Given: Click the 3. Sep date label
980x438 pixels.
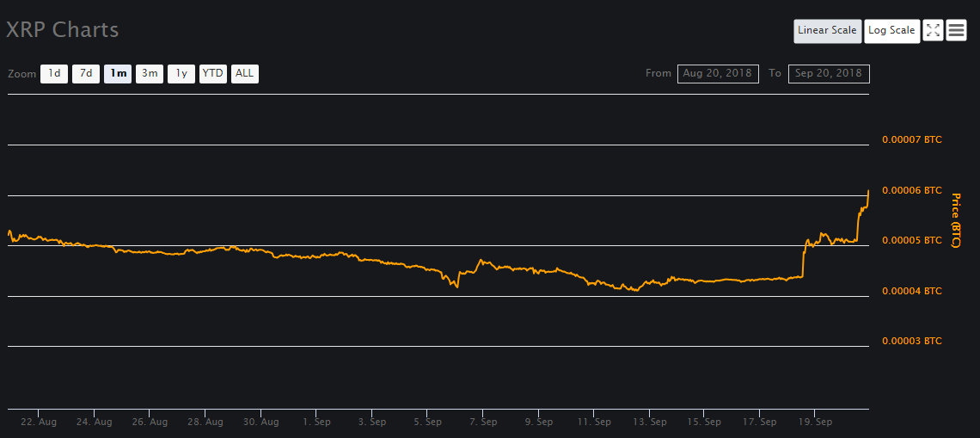Looking at the screenshot, I should pyautogui.click(x=372, y=423).
